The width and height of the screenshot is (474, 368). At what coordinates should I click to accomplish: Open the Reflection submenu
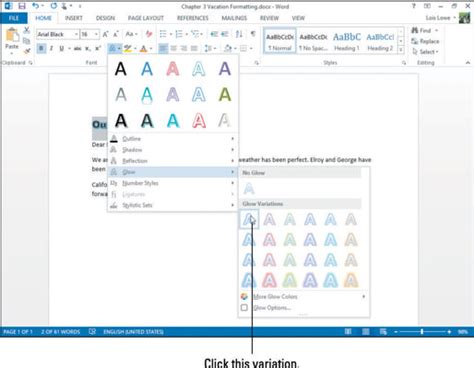(x=172, y=161)
